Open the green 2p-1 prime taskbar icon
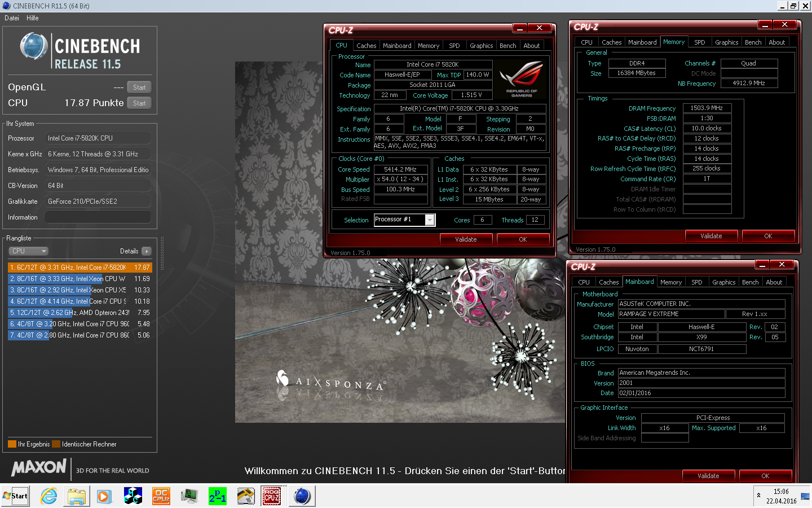 (217, 496)
